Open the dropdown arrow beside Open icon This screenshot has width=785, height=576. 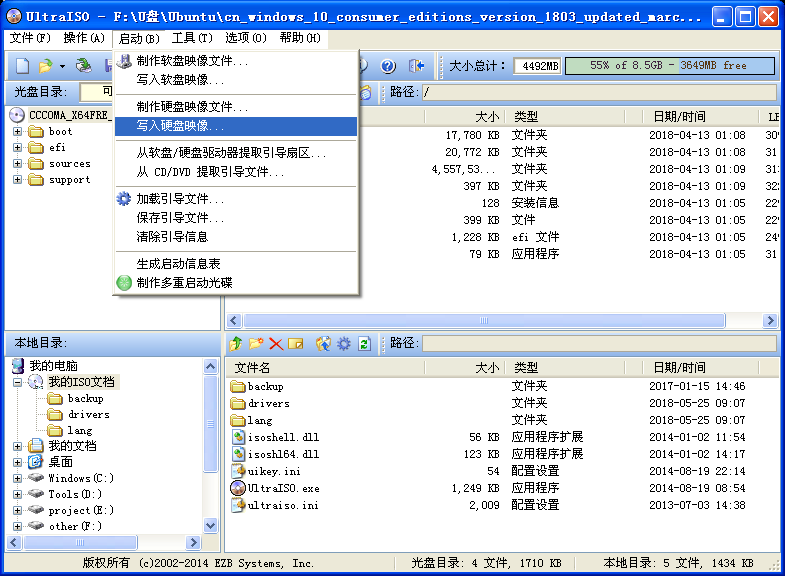(x=62, y=66)
